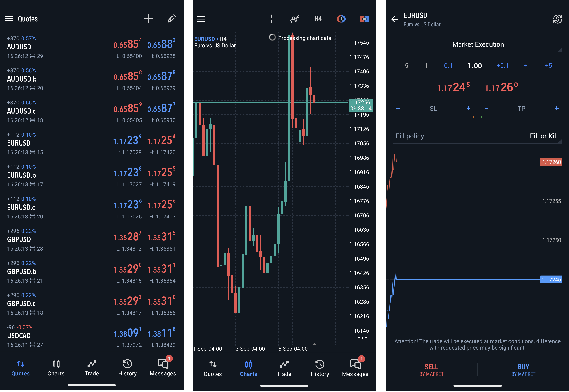The image size is (569, 392).
Task: Decrease SL with minus button
Action: point(398,108)
